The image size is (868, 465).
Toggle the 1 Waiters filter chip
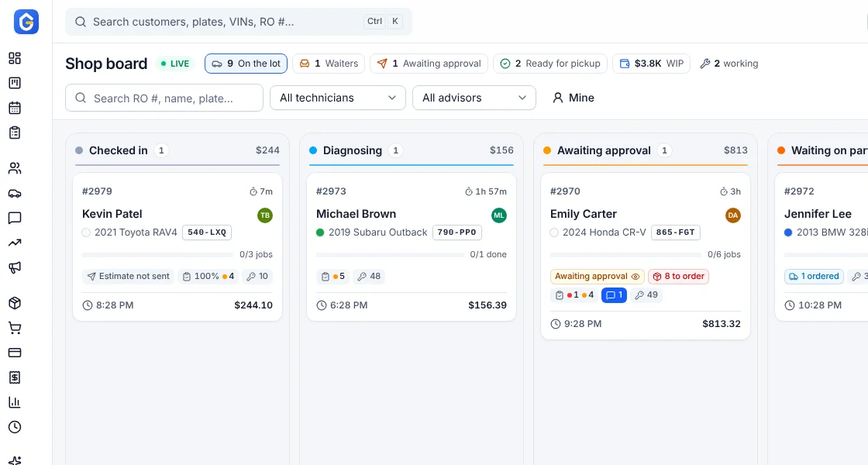329,64
